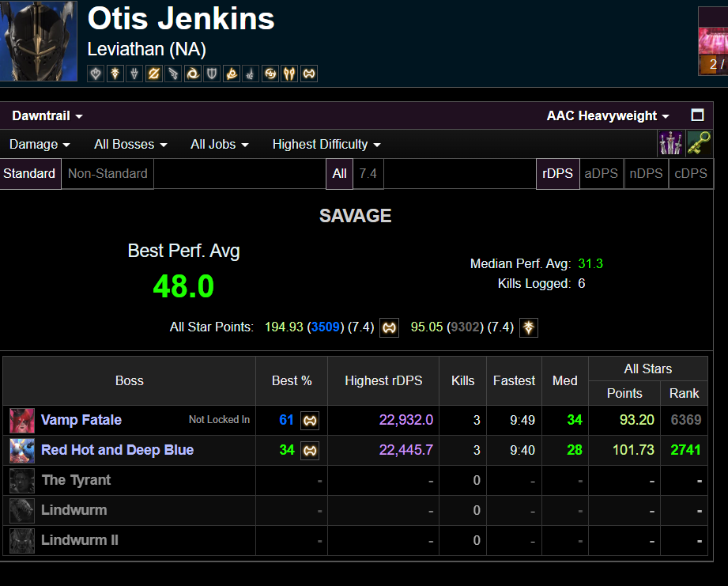Viewport: 728px width, 586px height.
Task: Select the cDPS tab
Action: 690,174
